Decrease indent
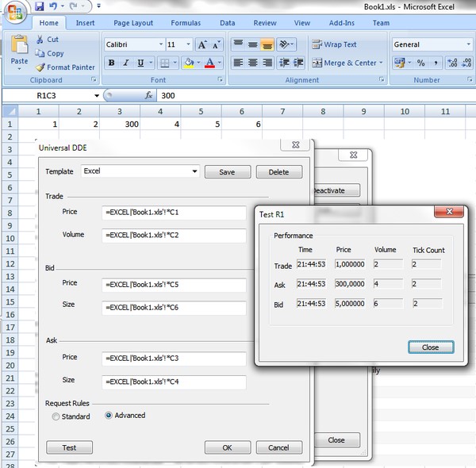This screenshot has height=468, width=476. tap(284, 63)
